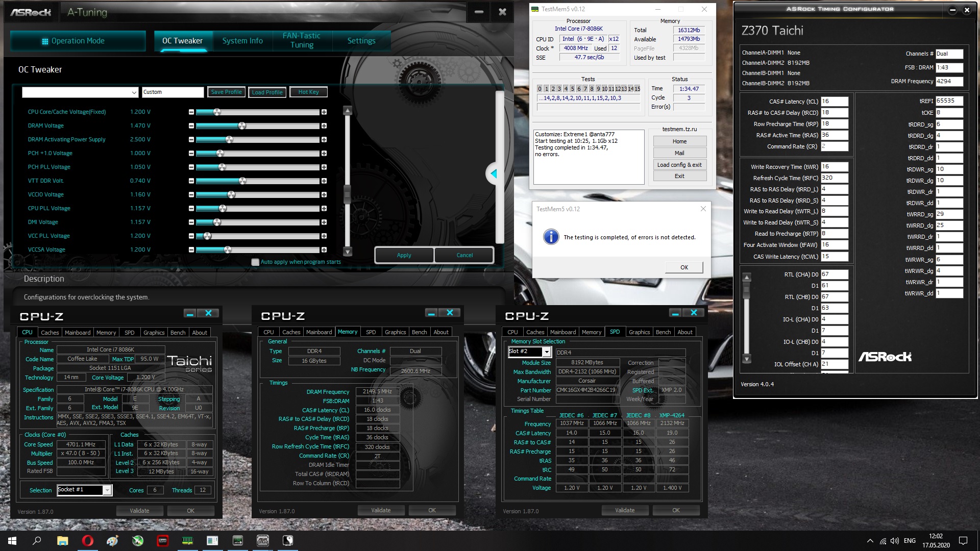
Task: Click the Paint palette taskbar icon
Action: pyautogui.click(x=112, y=541)
